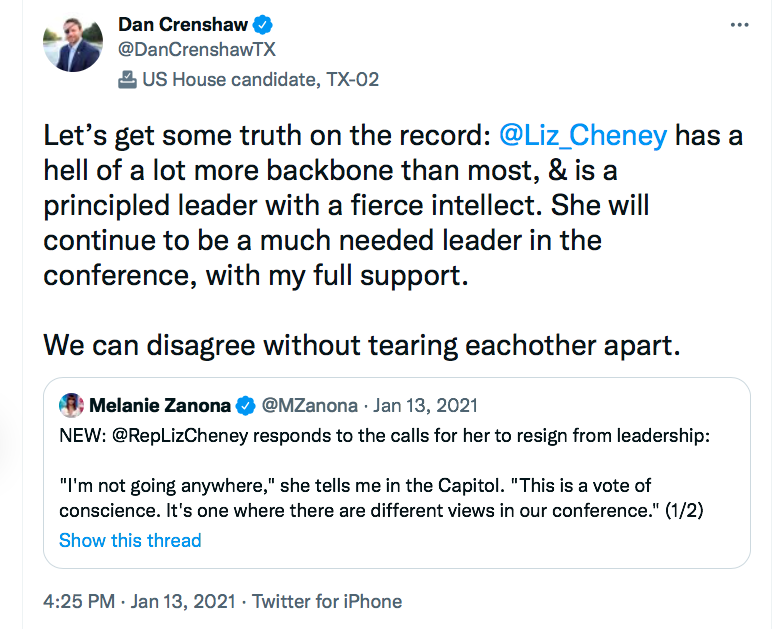The height and width of the screenshot is (629, 775).
Task: Click the verified badge next to Melanie Zanona
Action: click(245, 406)
